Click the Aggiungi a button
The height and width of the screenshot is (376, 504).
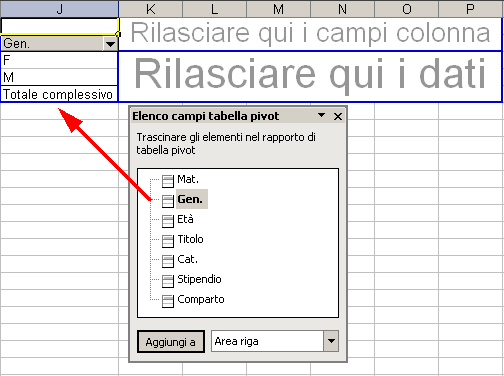[171, 342]
